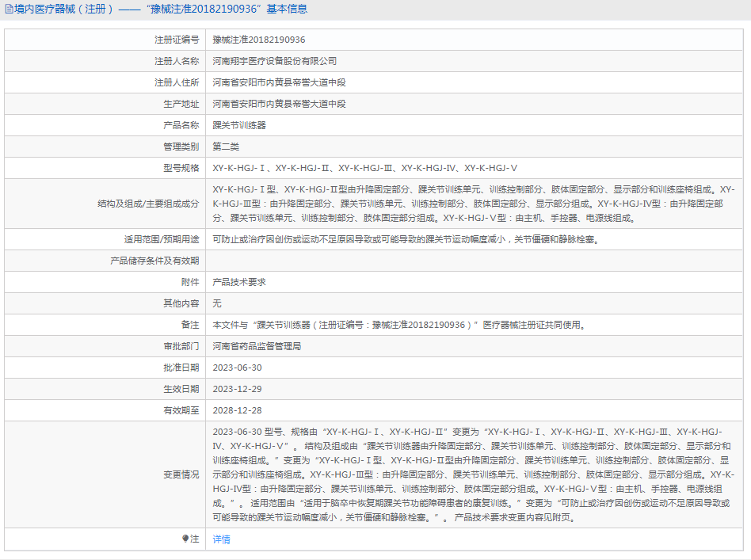Select registration number 豫械注准20182190936 value
This screenshot has width=751, height=560.
[x=258, y=40]
